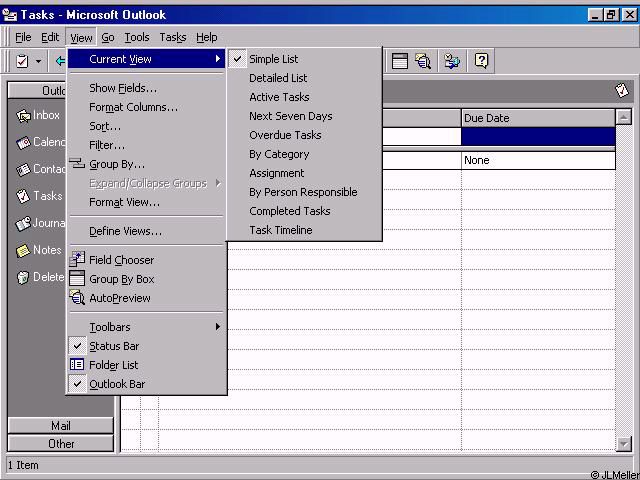Image resolution: width=640 pixels, height=480 pixels.
Task: Click the New Task toolbar icon
Action: [x=22, y=61]
